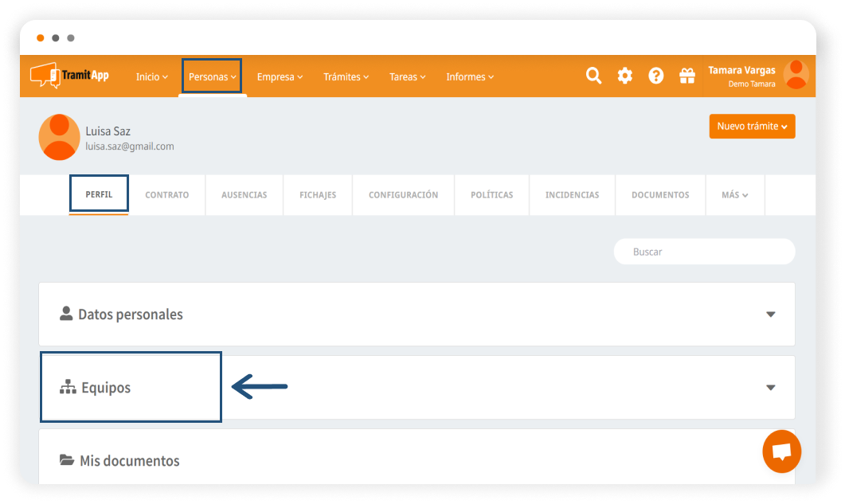Viewport: 845px width, 504px height.
Task: Switch to the Ausencias tab
Action: (x=244, y=195)
